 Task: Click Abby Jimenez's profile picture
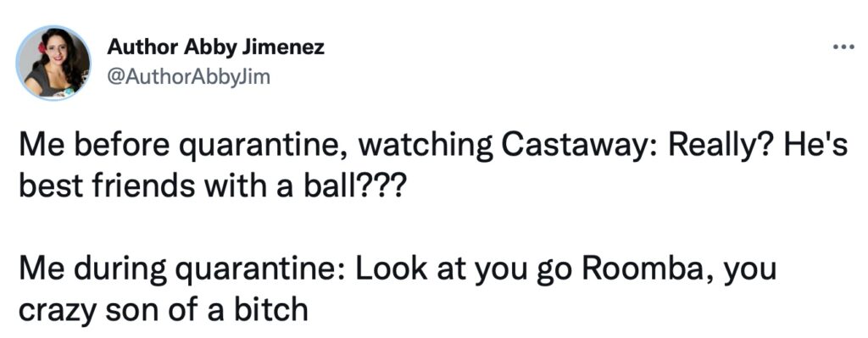[x=53, y=62]
